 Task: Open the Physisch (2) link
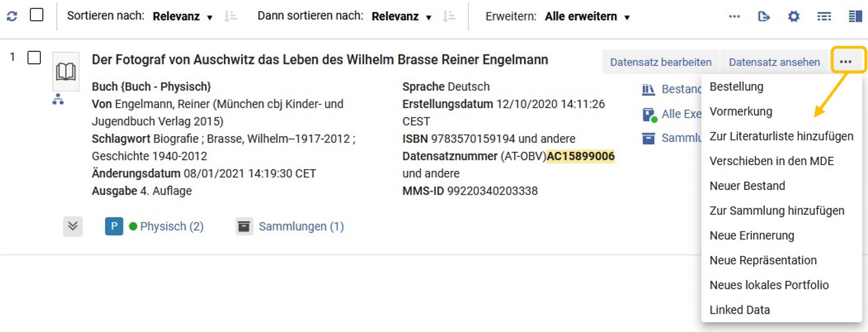172,226
